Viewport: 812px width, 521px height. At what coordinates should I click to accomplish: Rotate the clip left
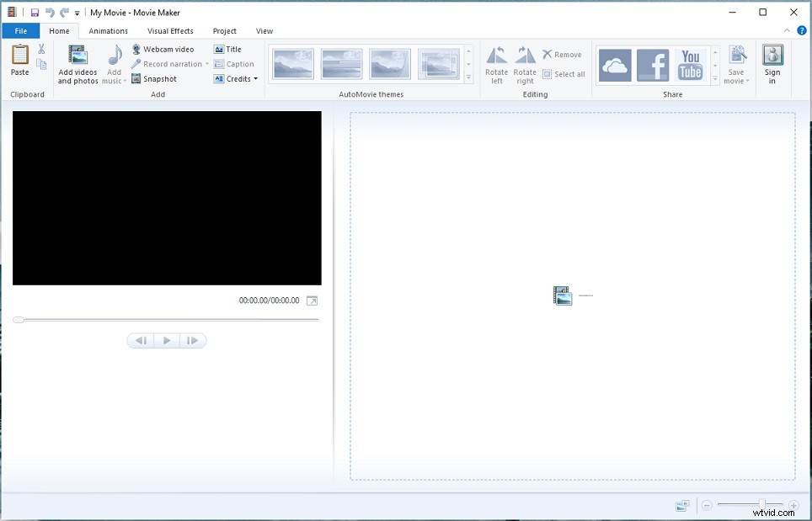tap(496, 63)
